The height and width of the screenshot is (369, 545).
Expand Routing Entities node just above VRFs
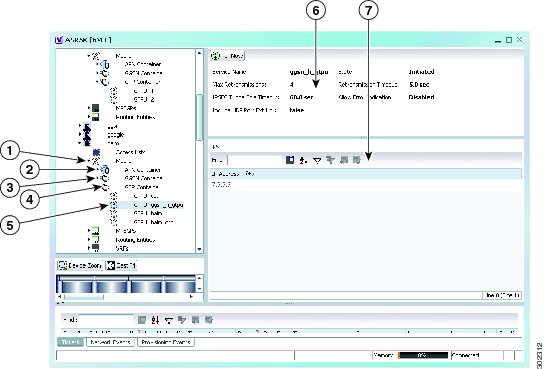tap(89, 240)
